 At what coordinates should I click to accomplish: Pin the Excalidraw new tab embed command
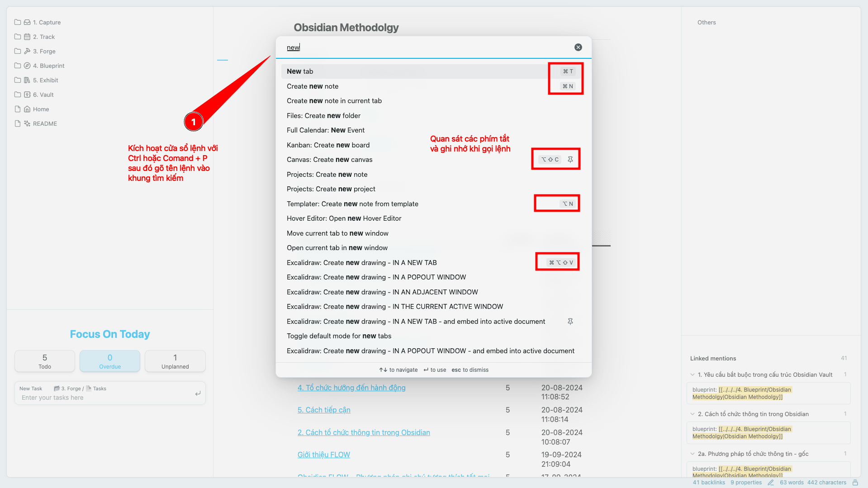tap(570, 322)
